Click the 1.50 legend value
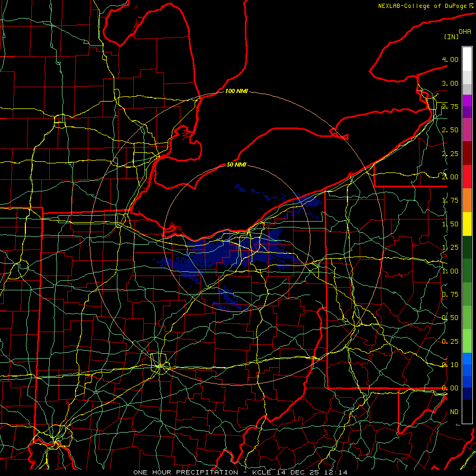This screenshot has width=476, height=476. pyautogui.click(x=450, y=224)
